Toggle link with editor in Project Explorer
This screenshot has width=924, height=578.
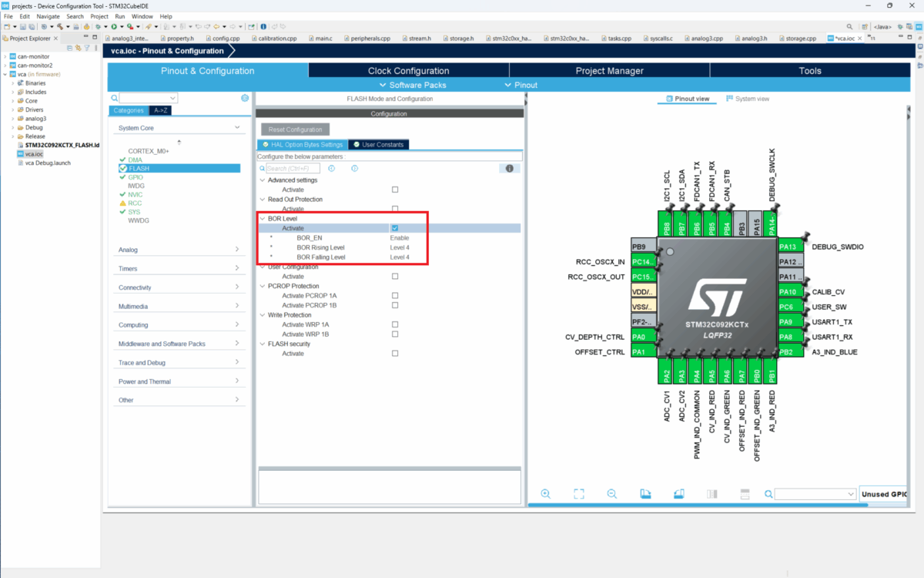tap(78, 48)
